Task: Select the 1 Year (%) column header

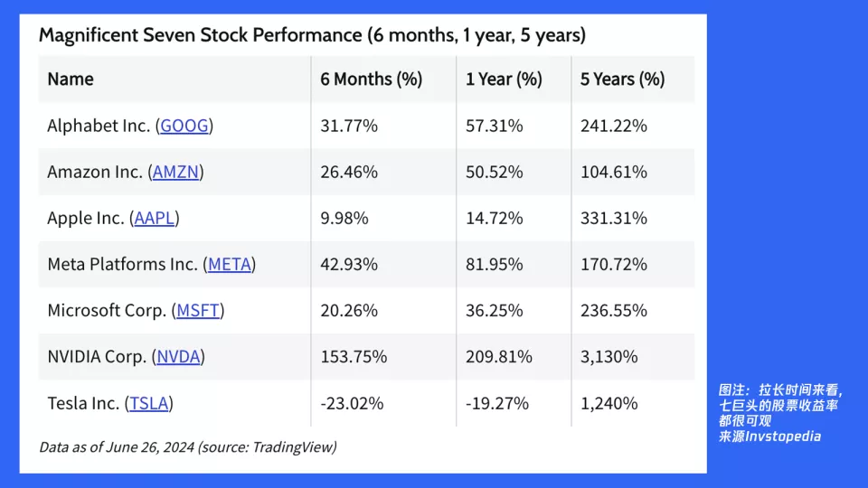Action: click(x=504, y=80)
